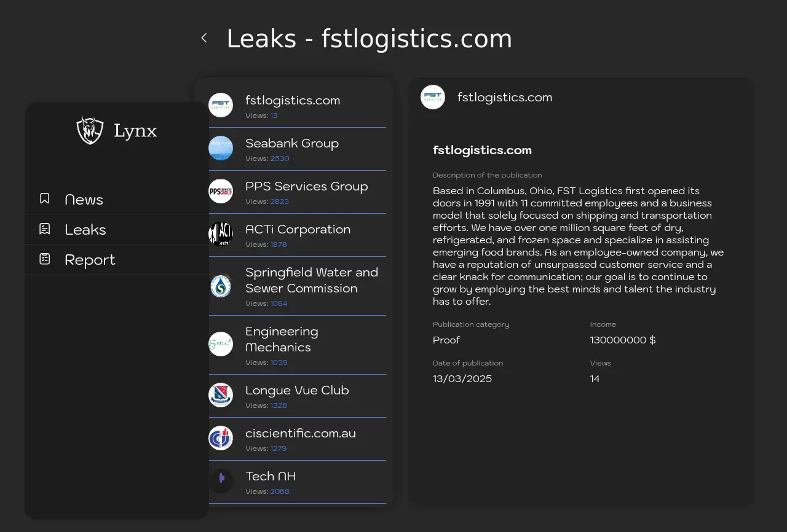
Task: Click the ACTi Corporation logo icon
Action: [x=221, y=234]
